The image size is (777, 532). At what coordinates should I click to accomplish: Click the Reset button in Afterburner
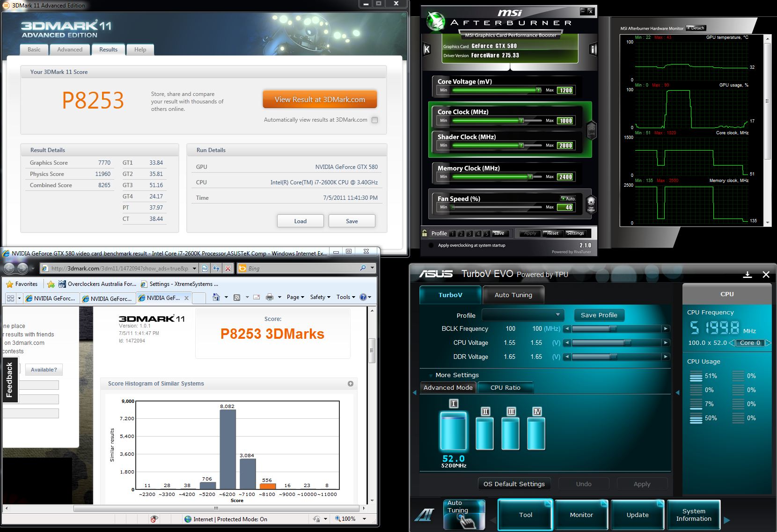tap(552, 233)
